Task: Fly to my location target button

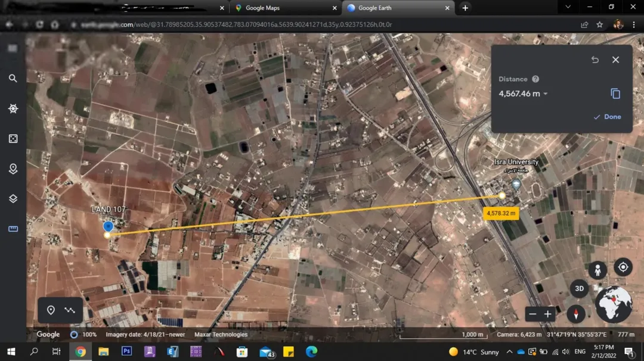Action: click(623, 267)
